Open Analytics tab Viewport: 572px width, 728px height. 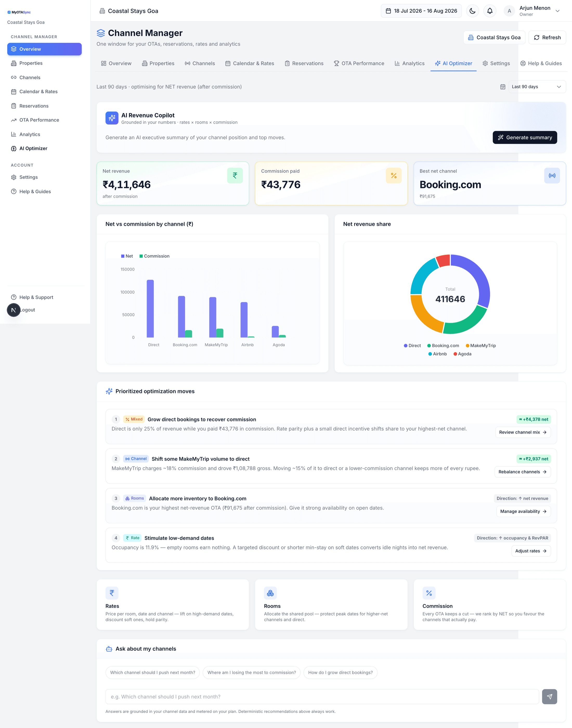coord(409,63)
